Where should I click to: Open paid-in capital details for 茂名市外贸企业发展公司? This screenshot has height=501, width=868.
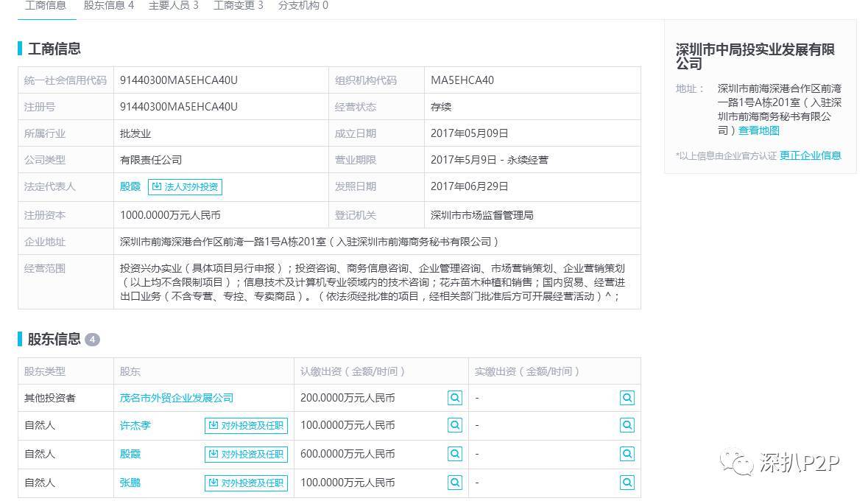(627, 397)
